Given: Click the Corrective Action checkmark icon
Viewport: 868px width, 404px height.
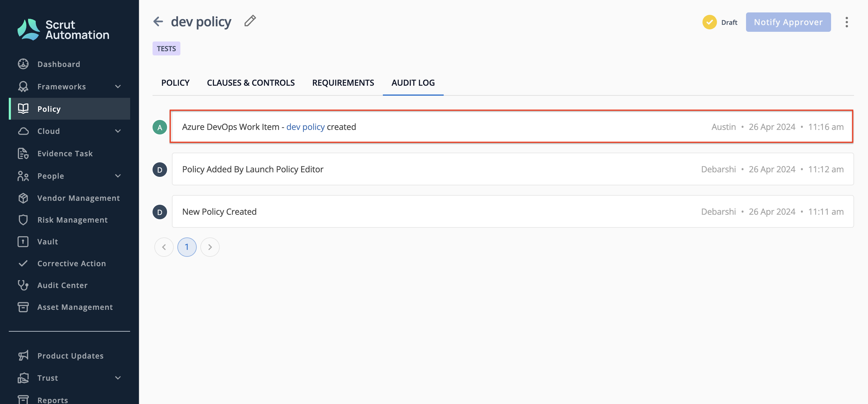Looking at the screenshot, I should pos(23,263).
